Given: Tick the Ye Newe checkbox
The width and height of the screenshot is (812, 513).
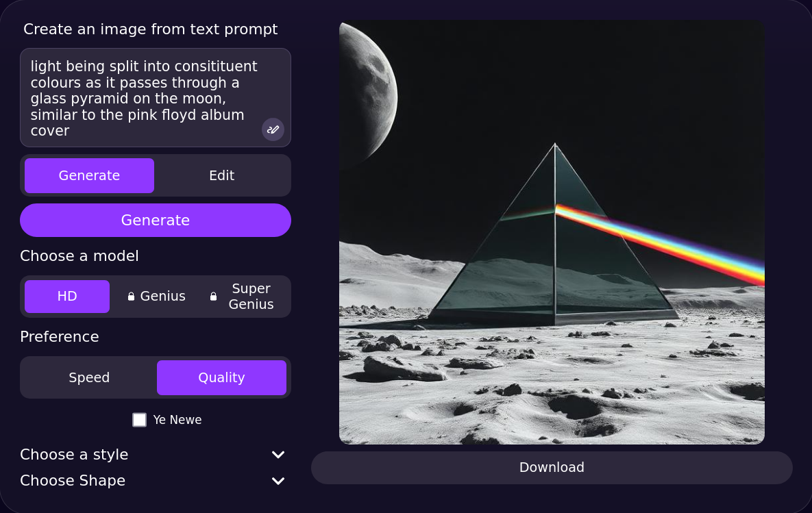Looking at the screenshot, I should [x=139, y=420].
